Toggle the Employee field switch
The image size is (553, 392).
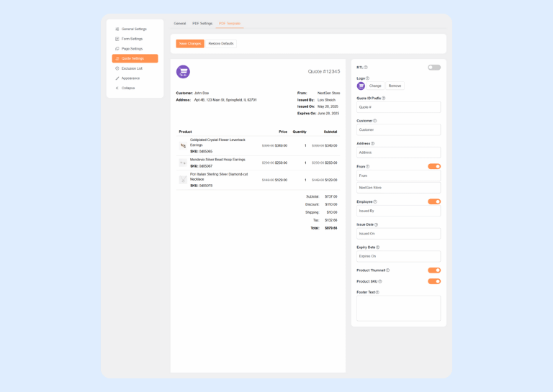point(434,201)
